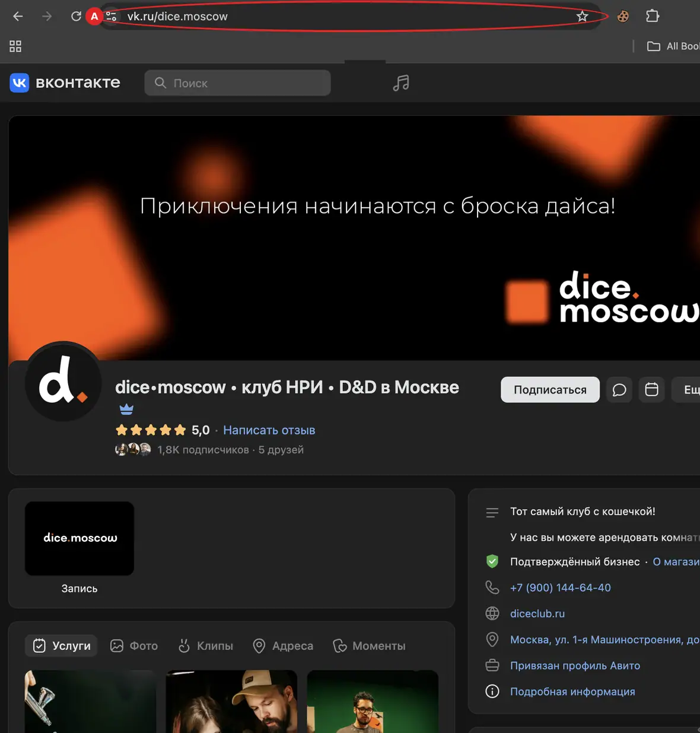
Task: Click Написать отзыв link
Action: tap(269, 430)
